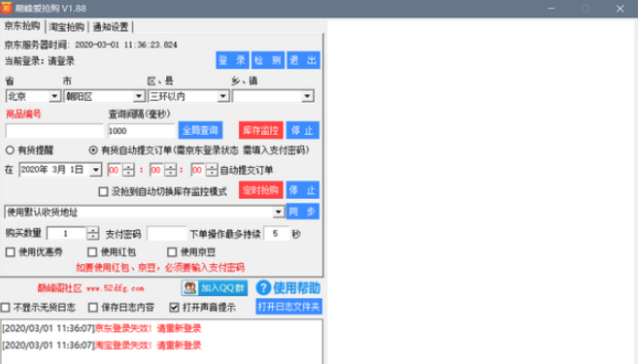
Task: Switch to the 淘宝抢购 tab
Action: [66, 27]
